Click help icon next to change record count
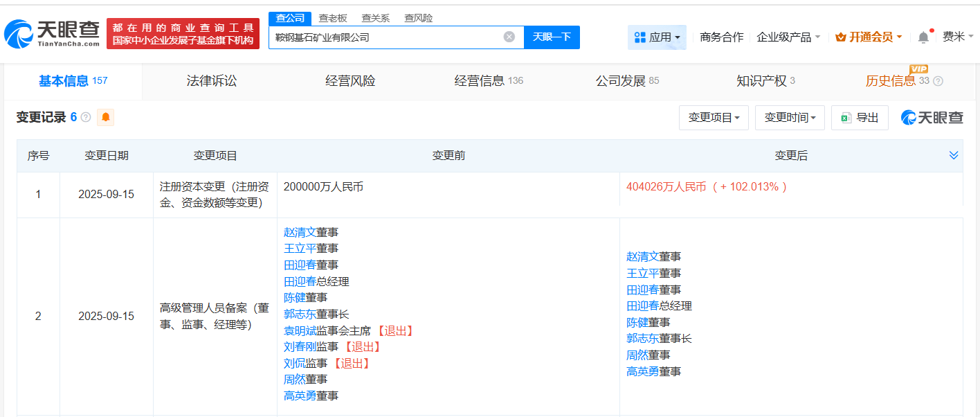The image size is (980, 417). (x=86, y=117)
